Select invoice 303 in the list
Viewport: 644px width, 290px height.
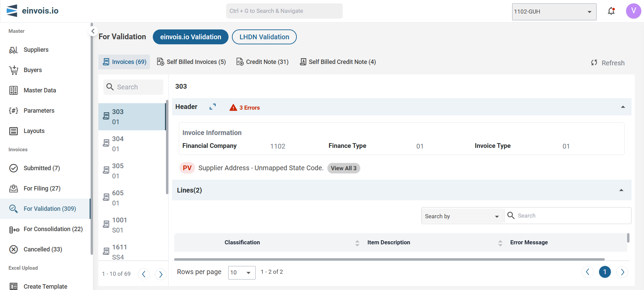pyautogui.click(x=132, y=117)
